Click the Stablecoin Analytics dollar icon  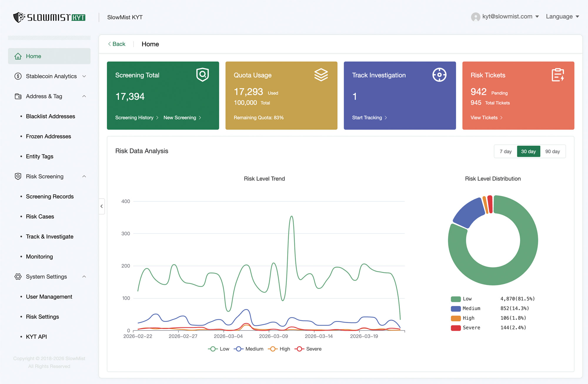(18, 76)
